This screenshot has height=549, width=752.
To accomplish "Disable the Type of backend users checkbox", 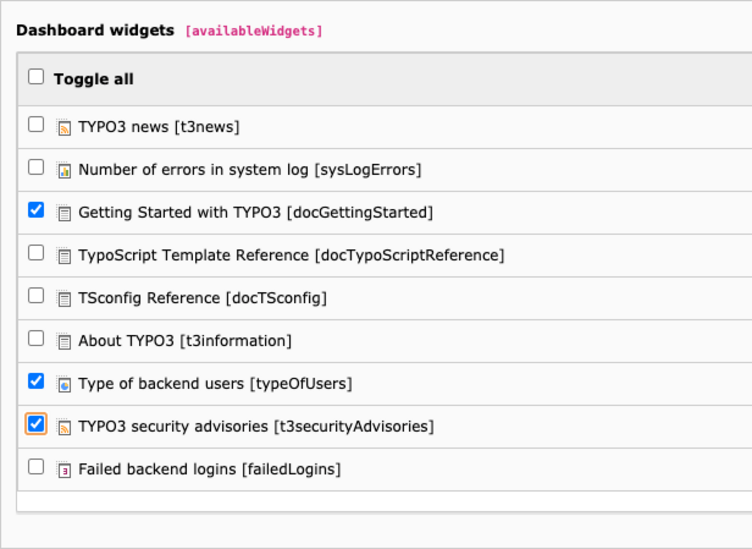I will (36, 381).
